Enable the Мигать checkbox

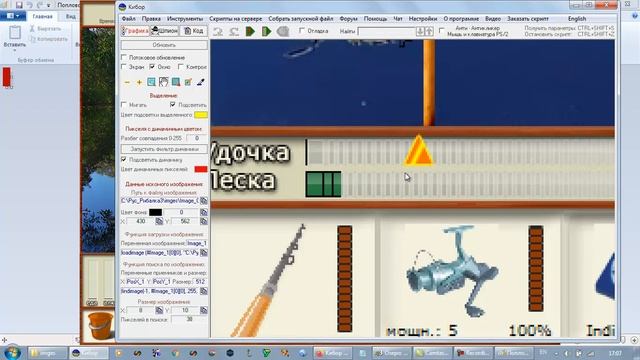[x=124, y=105]
